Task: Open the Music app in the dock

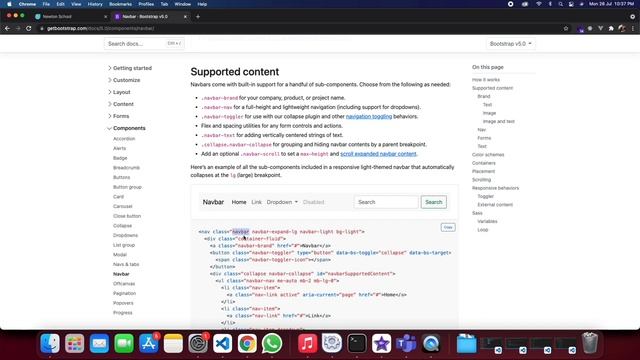Action: click(x=307, y=343)
